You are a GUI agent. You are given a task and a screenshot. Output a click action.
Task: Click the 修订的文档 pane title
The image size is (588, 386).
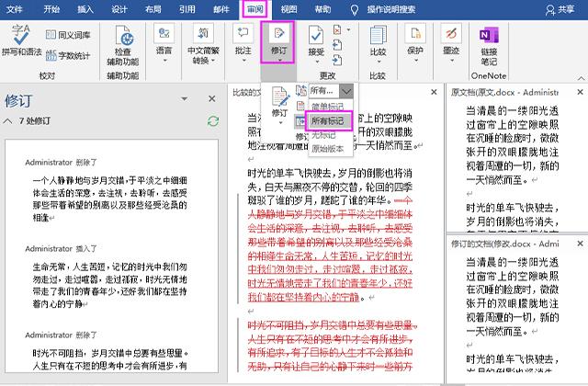504,244
